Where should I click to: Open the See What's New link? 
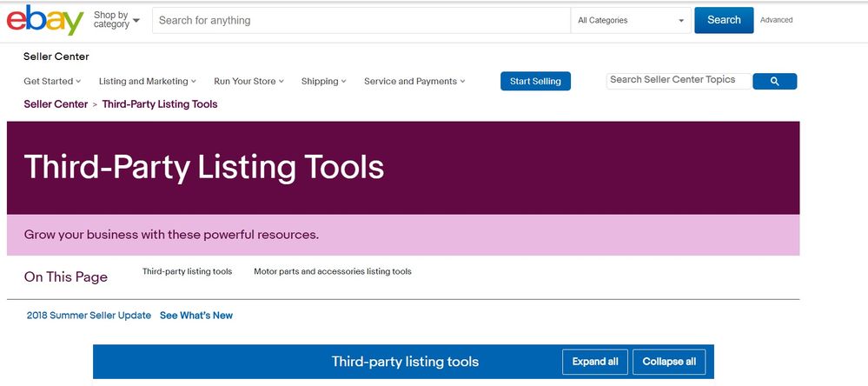point(196,316)
